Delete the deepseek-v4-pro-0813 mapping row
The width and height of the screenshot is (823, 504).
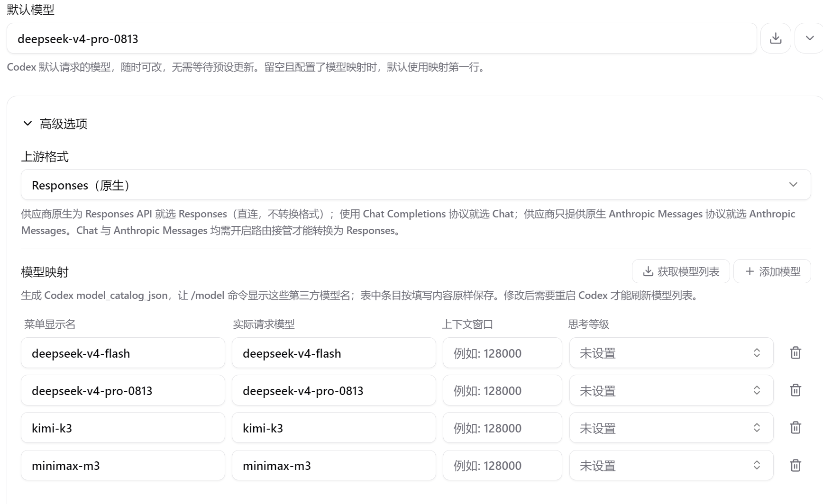pos(796,390)
